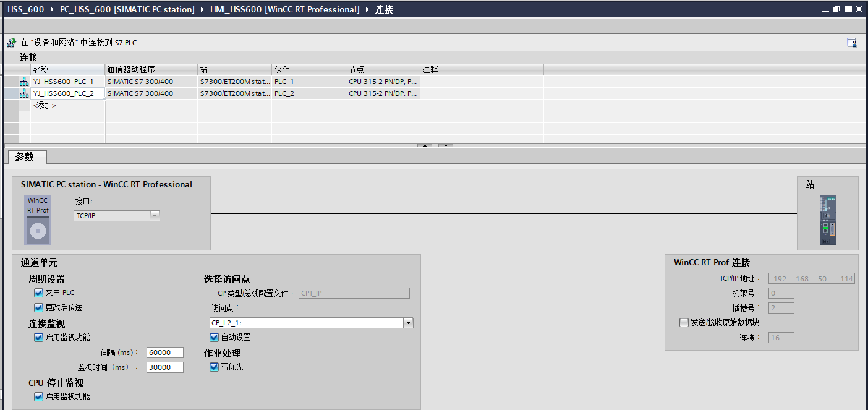The width and height of the screenshot is (868, 410).
Task: Click the collapse-up arrow on the pane splitter
Action: (424, 146)
